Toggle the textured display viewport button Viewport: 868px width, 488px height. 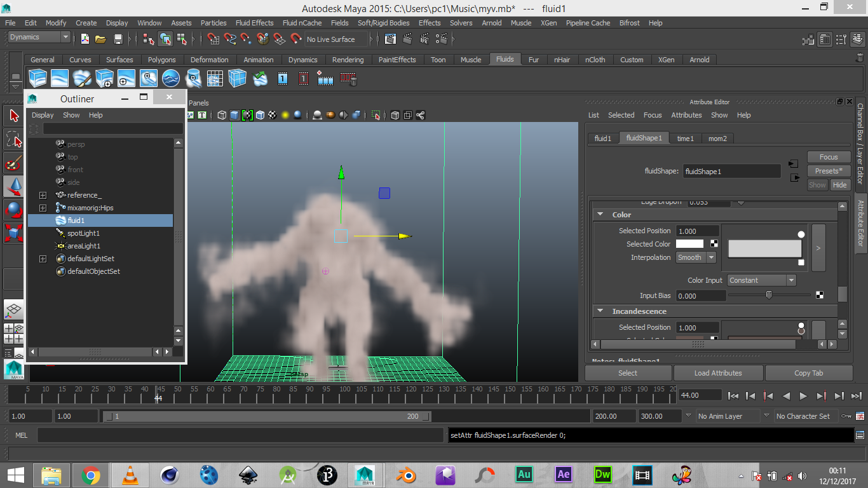tap(273, 115)
